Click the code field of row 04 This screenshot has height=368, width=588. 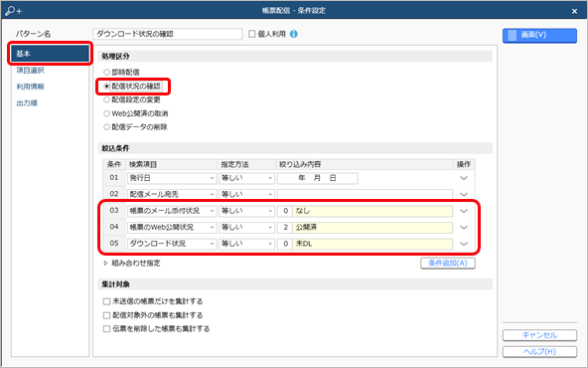coord(285,227)
